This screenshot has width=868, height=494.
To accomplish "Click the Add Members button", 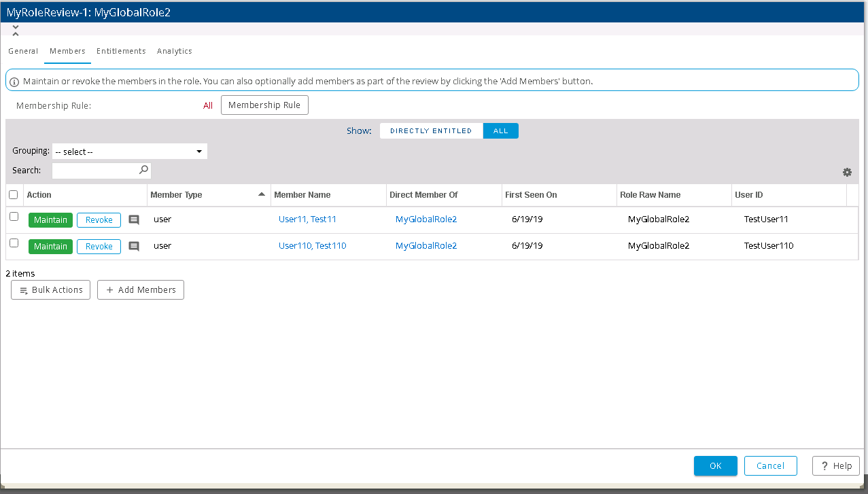I will [x=141, y=290].
